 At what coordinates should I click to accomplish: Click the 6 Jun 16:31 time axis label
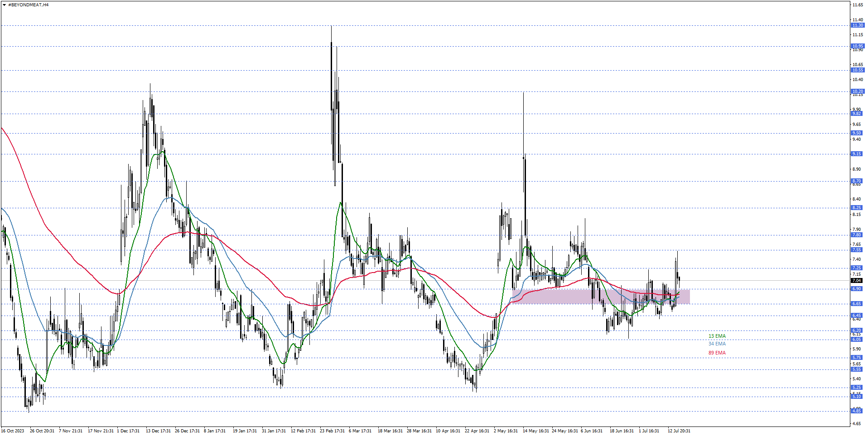pos(592,431)
